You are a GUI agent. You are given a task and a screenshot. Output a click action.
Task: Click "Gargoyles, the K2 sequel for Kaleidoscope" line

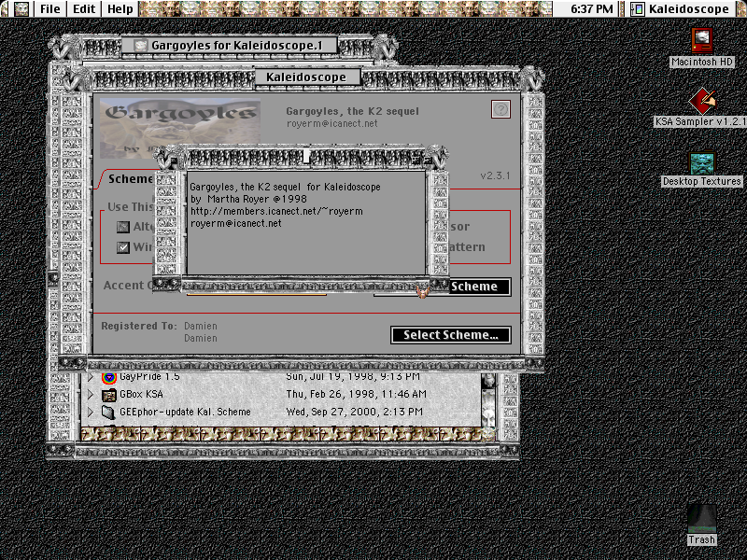(x=285, y=188)
